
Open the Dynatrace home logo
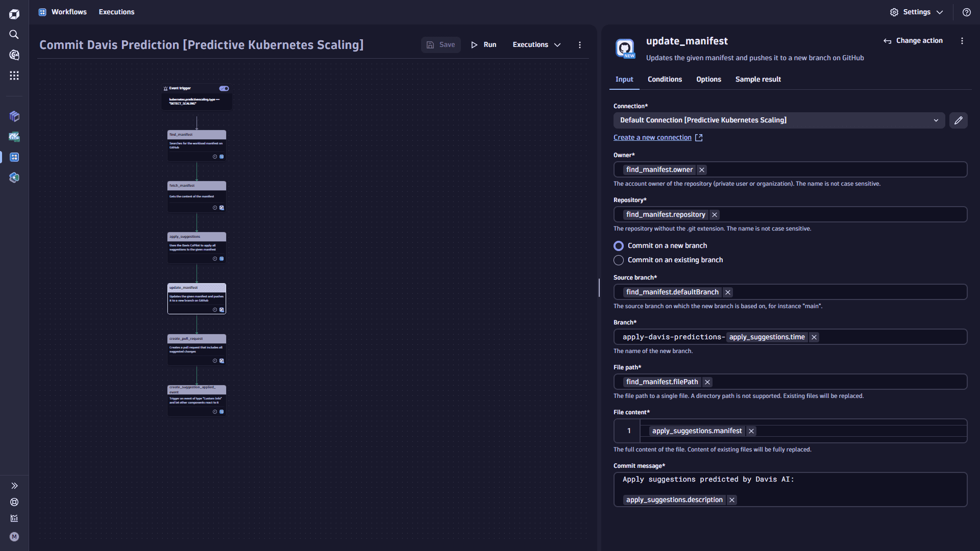point(14,14)
